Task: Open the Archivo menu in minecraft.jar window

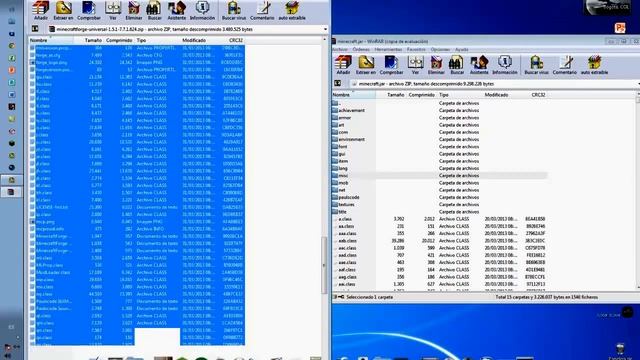Action: click(340, 49)
